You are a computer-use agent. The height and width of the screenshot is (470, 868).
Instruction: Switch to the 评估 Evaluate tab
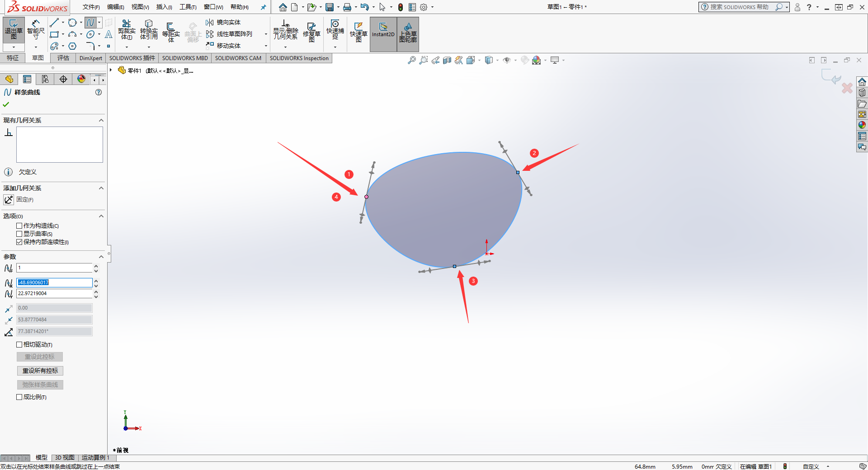tap(63, 58)
